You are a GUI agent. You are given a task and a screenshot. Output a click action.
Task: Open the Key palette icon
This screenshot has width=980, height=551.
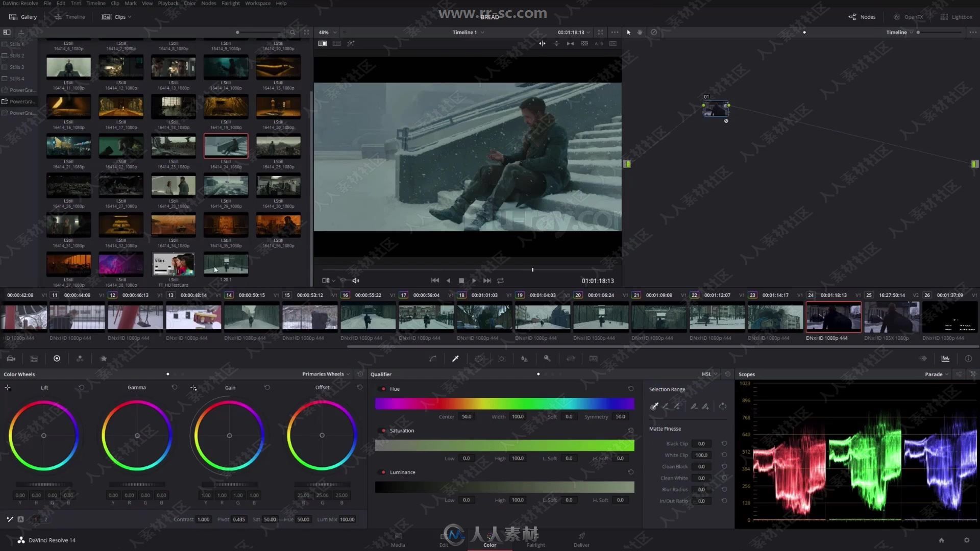coord(547,359)
